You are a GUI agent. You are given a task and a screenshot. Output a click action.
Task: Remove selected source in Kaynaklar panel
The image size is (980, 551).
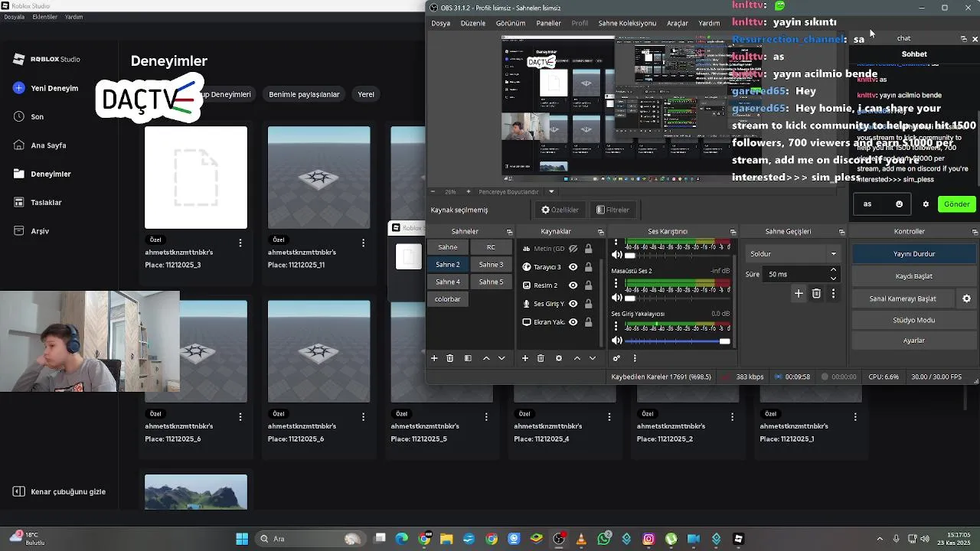541,358
